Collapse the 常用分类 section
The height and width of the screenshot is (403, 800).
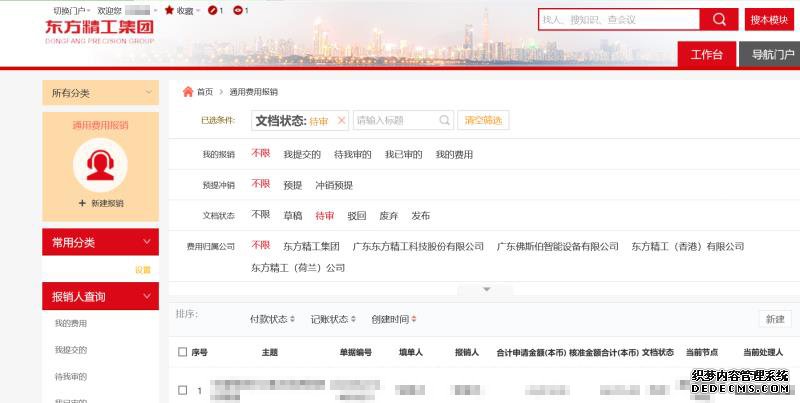[147, 242]
